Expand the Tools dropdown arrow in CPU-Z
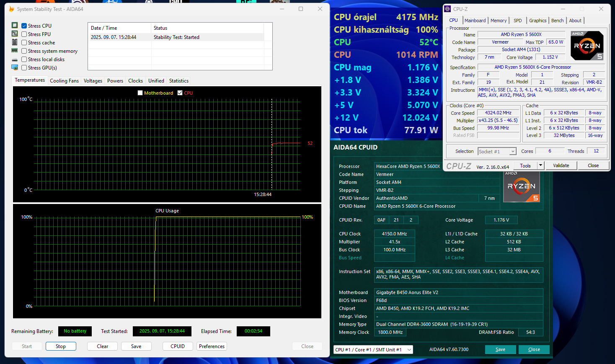The image size is (615, 364). [540, 165]
